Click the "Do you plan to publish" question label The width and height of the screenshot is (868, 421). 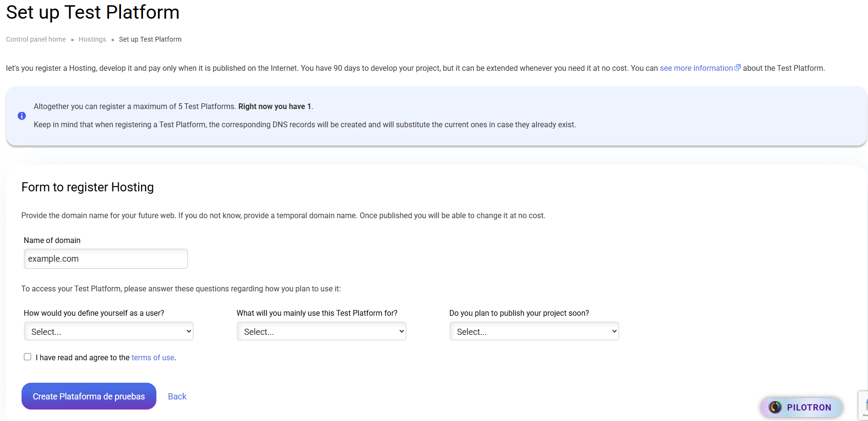(519, 313)
